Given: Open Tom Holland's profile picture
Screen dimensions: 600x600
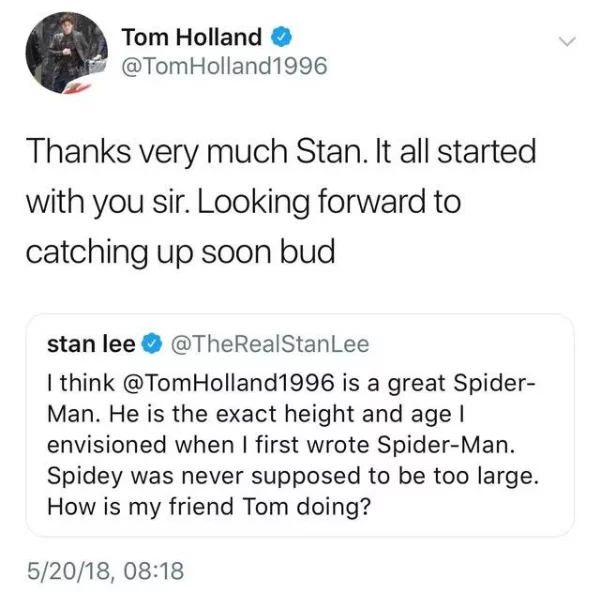Looking at the screenshot, I should pos(67,55).
